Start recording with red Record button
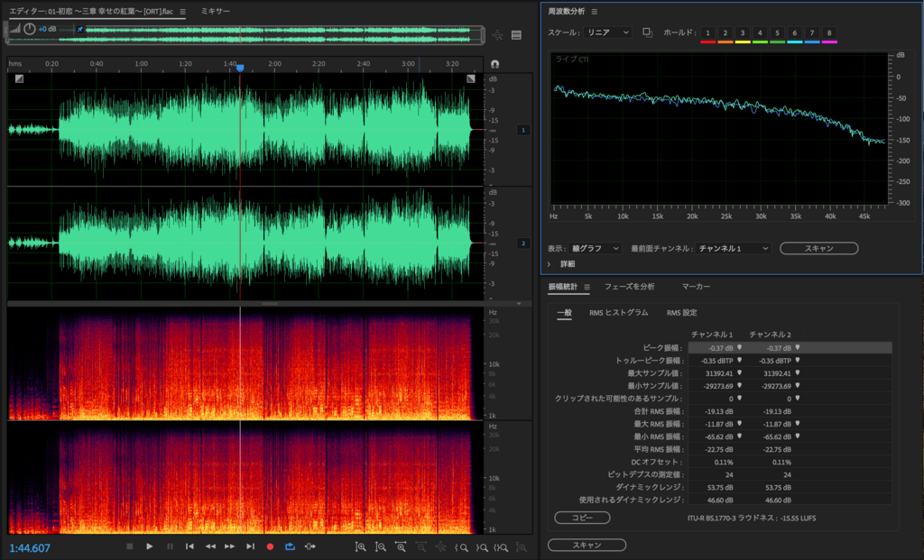This screenshot has width=924, height=560. [270, 546]
